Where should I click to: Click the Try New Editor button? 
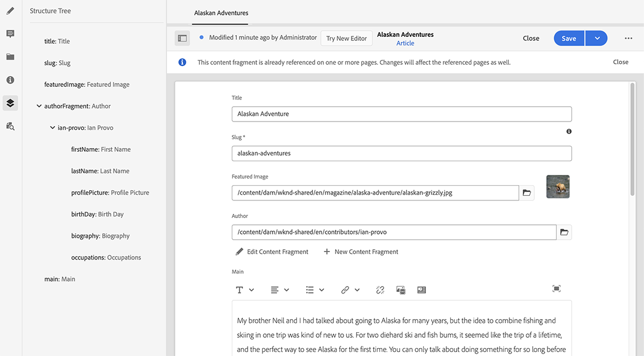tap(346, 39)
